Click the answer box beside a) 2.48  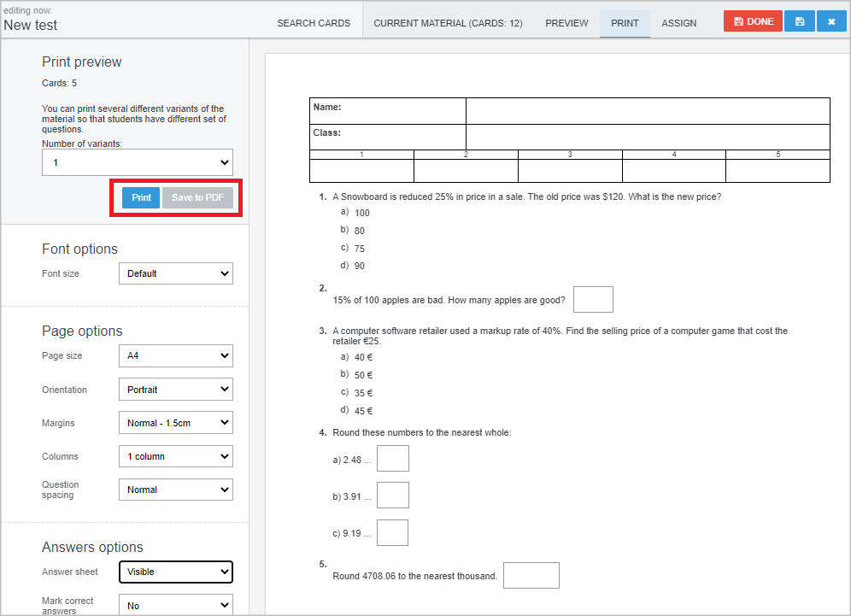[393, 459]
